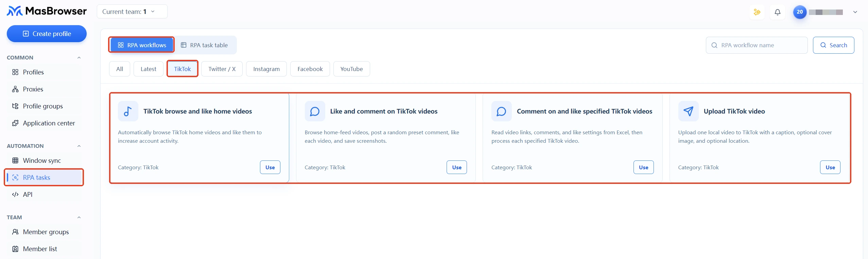Click the Profile groups tree icon
Viewport: 868px width, 259px height.
[15, 106]
